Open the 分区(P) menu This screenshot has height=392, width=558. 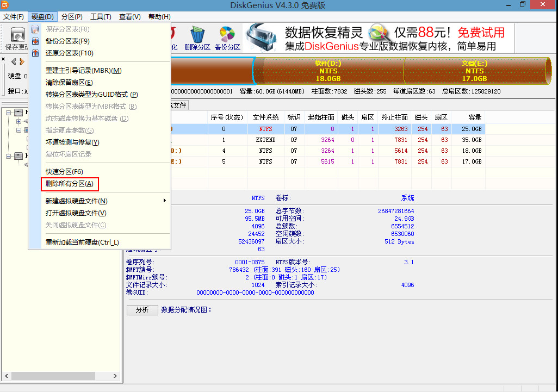[x=72, y=17]
